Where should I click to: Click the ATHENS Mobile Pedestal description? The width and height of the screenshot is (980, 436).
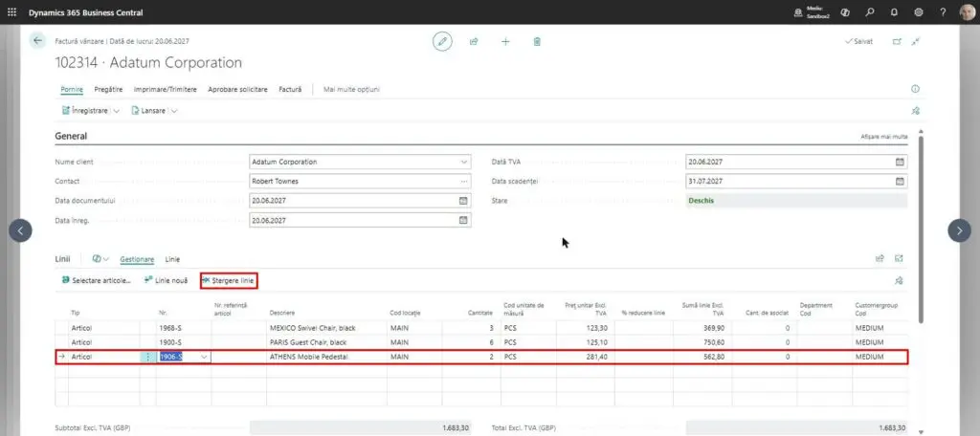[x=309, y=357]
